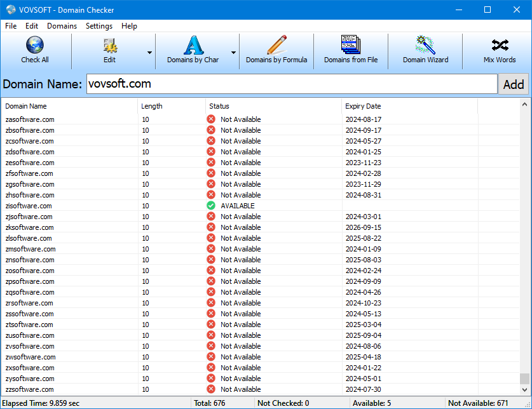
Task: Open the Edit toolbar tool
Action: point(110,51)
